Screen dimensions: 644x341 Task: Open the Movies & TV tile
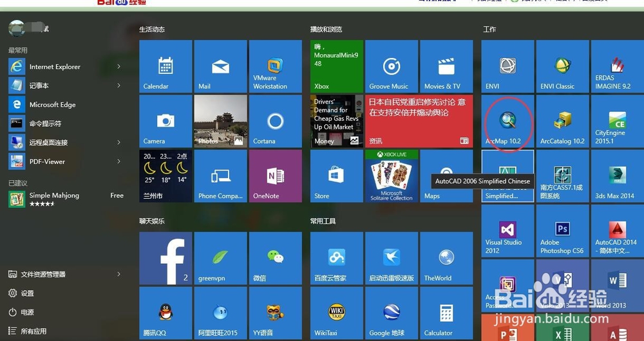(x=446, y=66)
